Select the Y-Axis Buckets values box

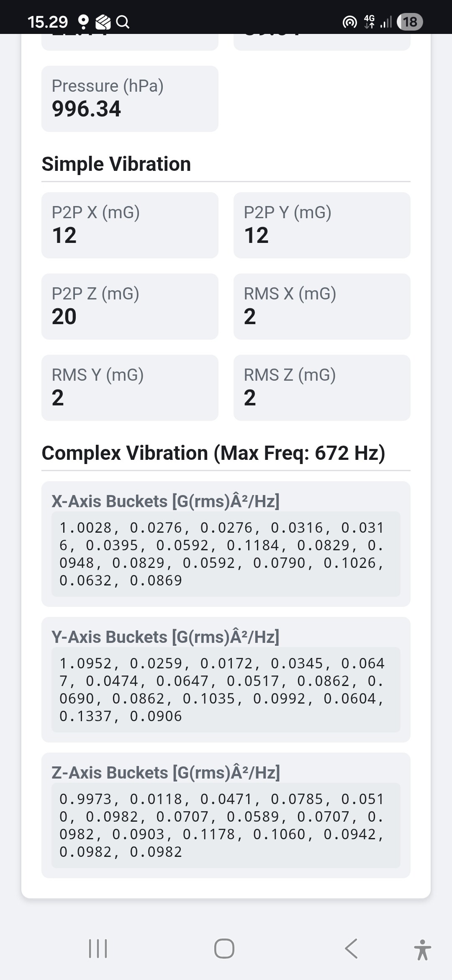click(x=226, y=690)
